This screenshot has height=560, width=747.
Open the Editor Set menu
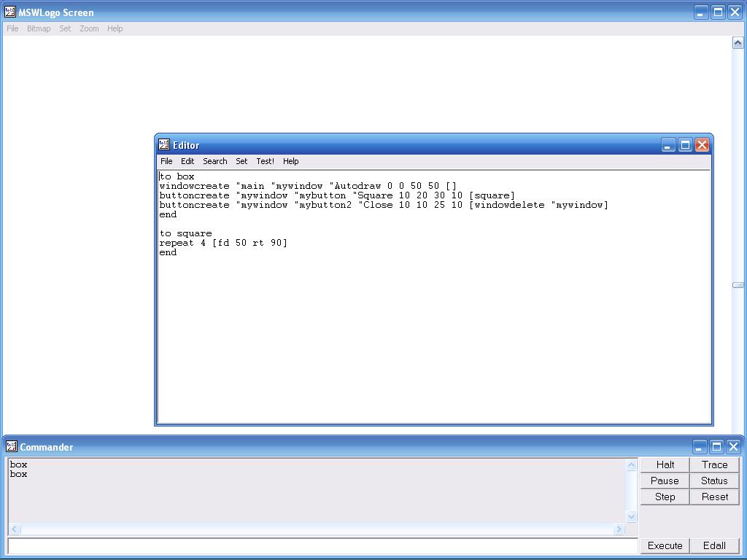click(x=241, y=161)
